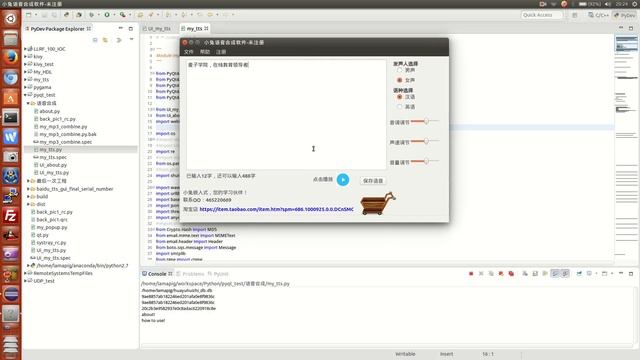Open UI_about.py in the tree
The width and height of the screenshot is (640, 360).
click(53, 165)
